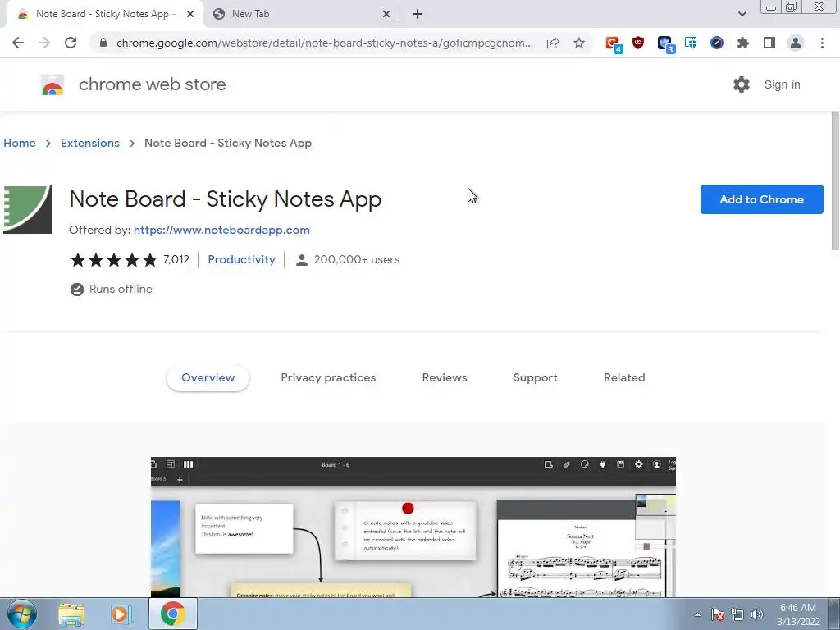Expand the tab search dropdown arrow
The width and height of the screenshot is (840, 630).
tap(742, 14)
